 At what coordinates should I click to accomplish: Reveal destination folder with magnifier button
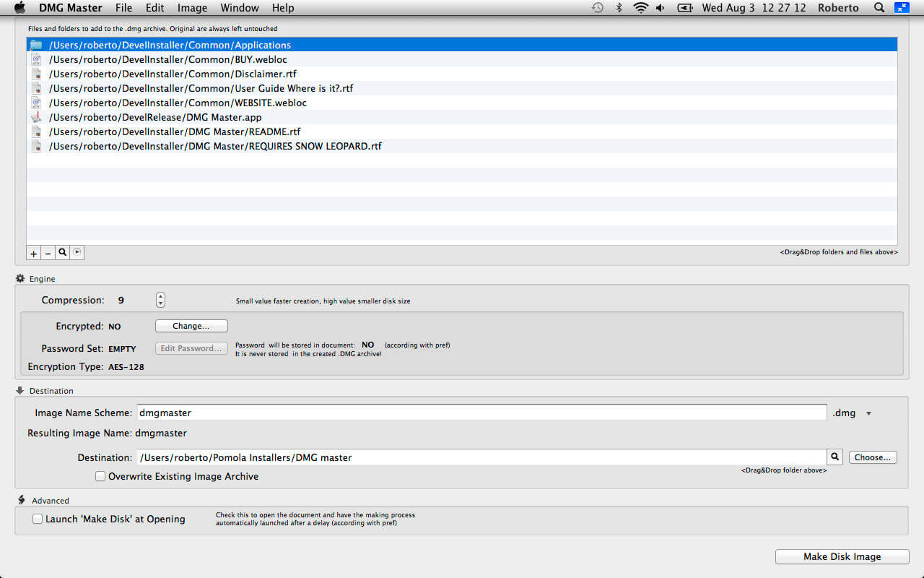(x=835, y=457)
